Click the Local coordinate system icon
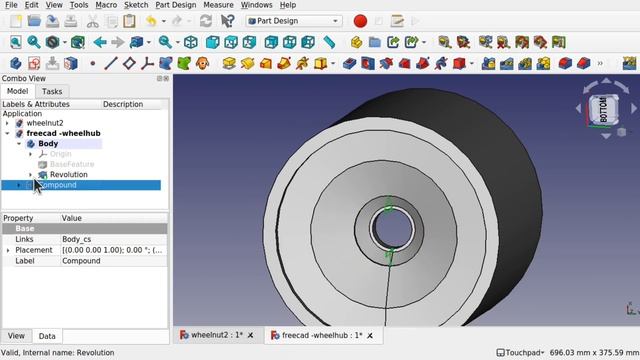 click(147, 63)
